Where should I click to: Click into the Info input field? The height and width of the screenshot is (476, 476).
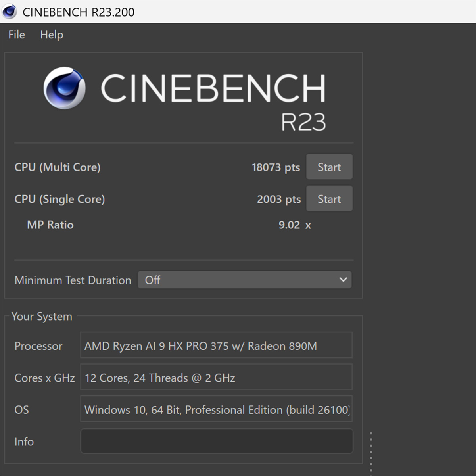(x=217, y=441)
